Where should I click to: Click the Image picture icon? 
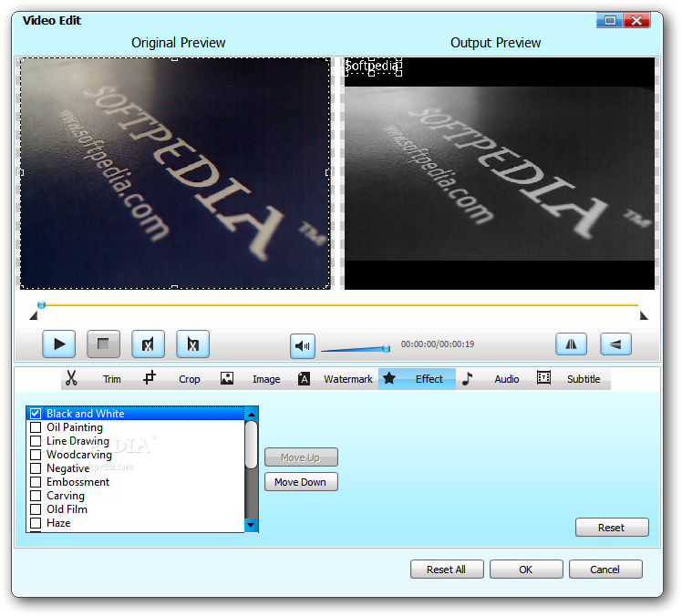pyautogui.click(x=227, y=378)
